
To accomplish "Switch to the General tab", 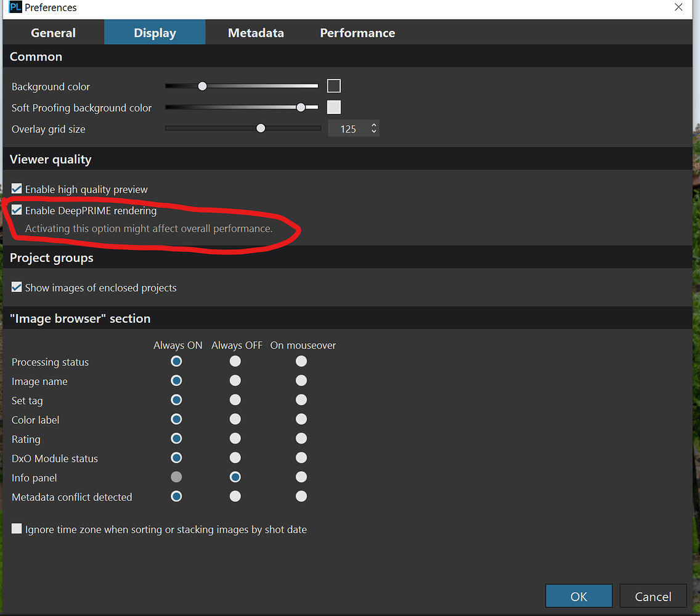I will [x=53, y=33].
